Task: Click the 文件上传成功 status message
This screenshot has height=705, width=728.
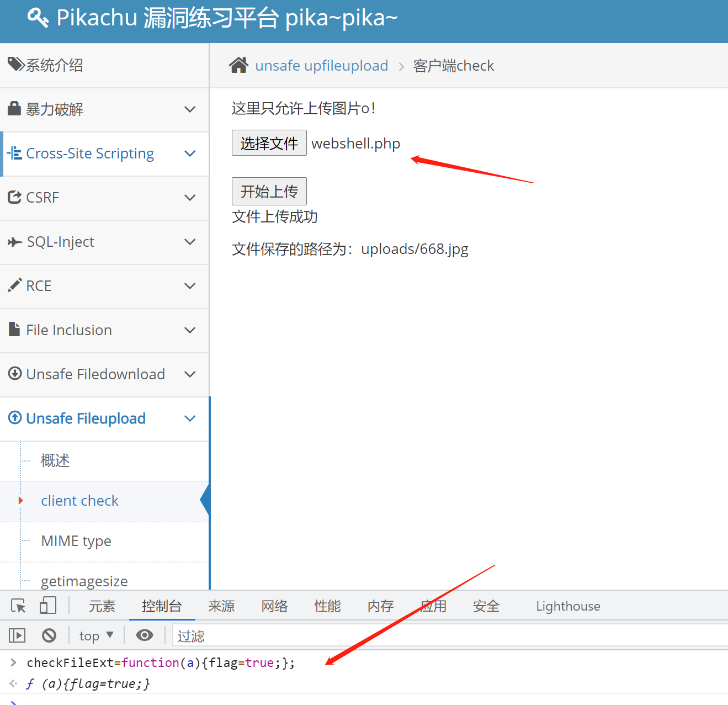Action: [275, 216]
